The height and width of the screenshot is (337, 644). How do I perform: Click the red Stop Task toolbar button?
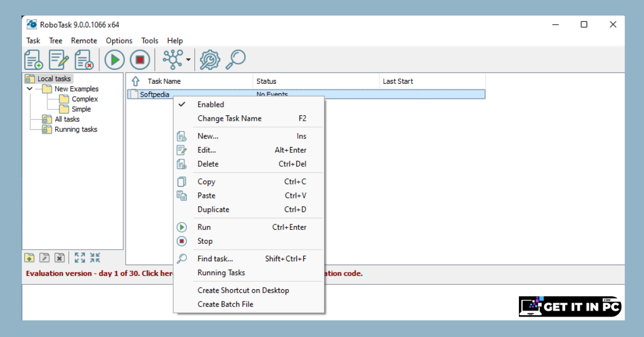tap(140, 60)
